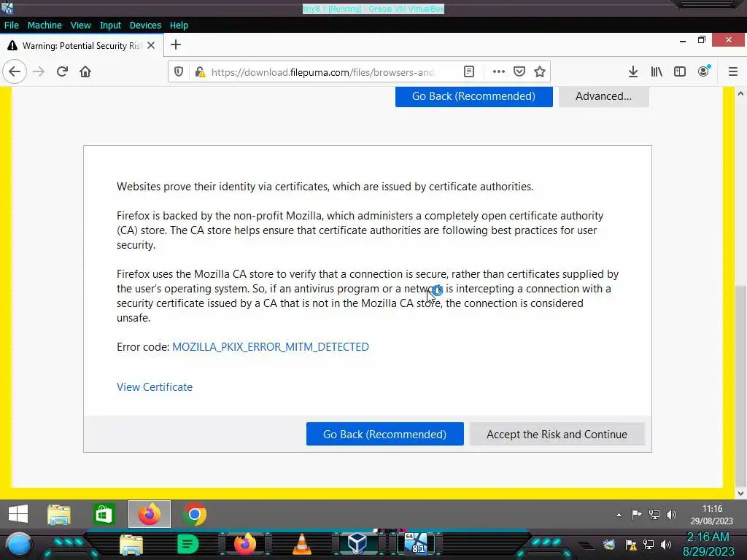
Task: Click top Go Back (Recommended) button
Action: point(473,96)
